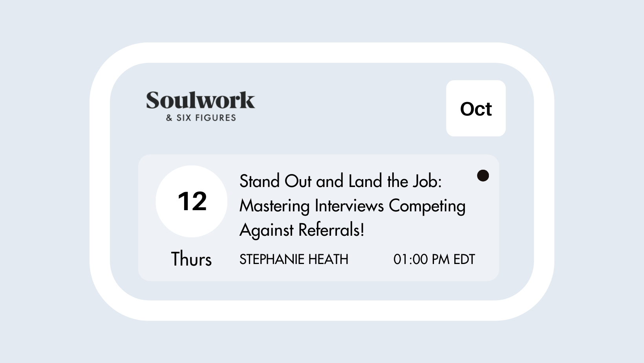
Task: Click the Soulwork logo
Action: pyautogui.click(x=201, y=101)
